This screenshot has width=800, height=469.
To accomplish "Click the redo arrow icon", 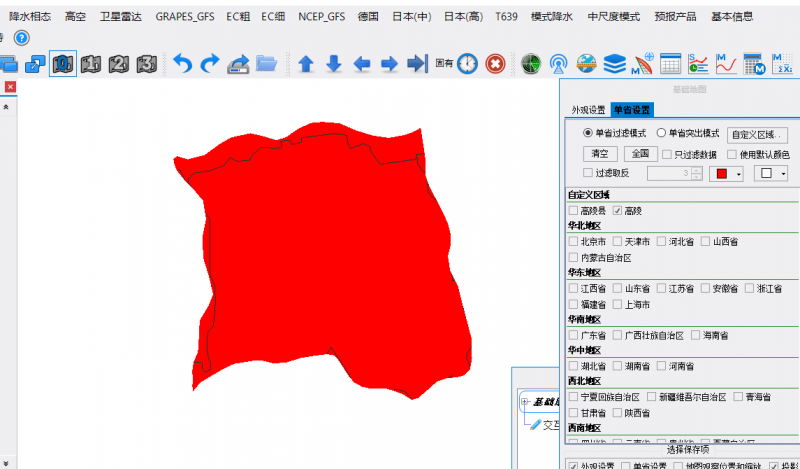I will [x=210, y=64].
